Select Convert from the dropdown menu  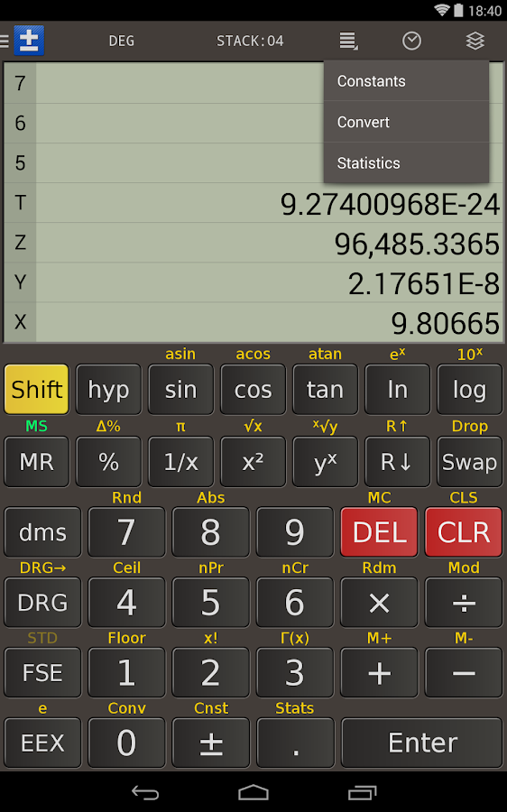tap(407, 122)
